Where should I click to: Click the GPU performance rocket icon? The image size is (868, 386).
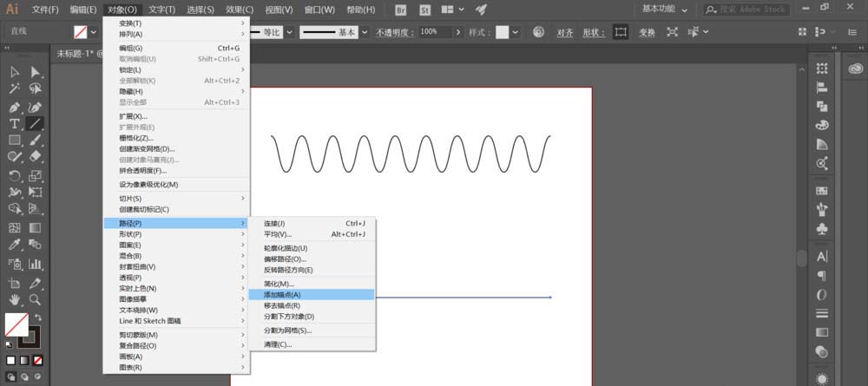[482, 10]
